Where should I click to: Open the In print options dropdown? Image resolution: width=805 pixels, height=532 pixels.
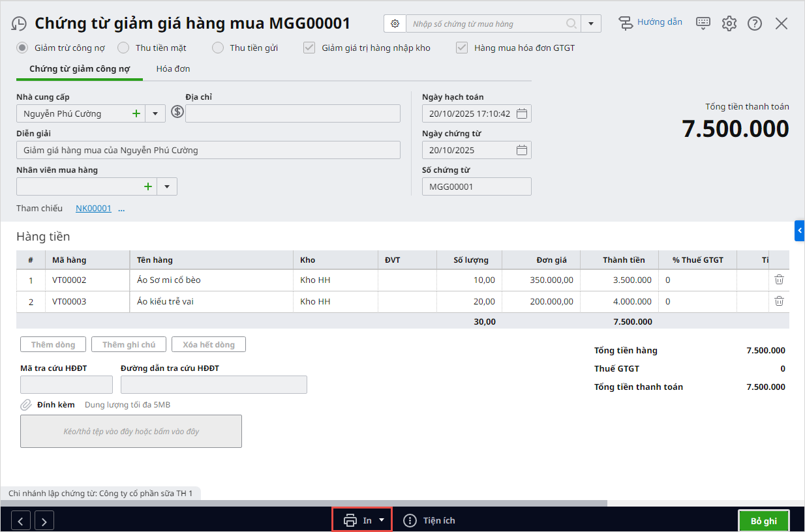click(x=382, y=520)
